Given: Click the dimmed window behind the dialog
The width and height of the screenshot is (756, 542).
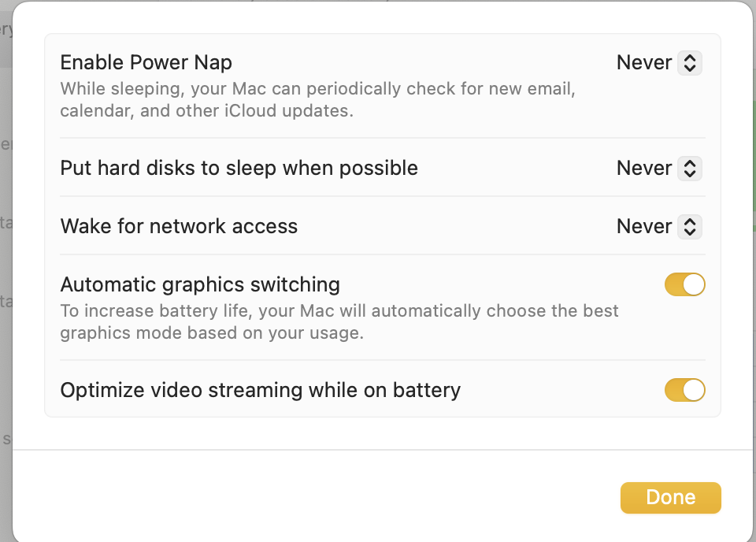Looking at the screenshot, I should [x=5, y=236].
